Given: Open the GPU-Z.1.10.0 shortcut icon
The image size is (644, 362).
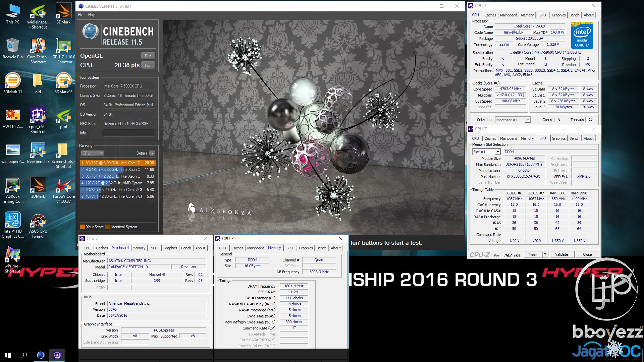Looking at the screenshot, I should point(64,51).
